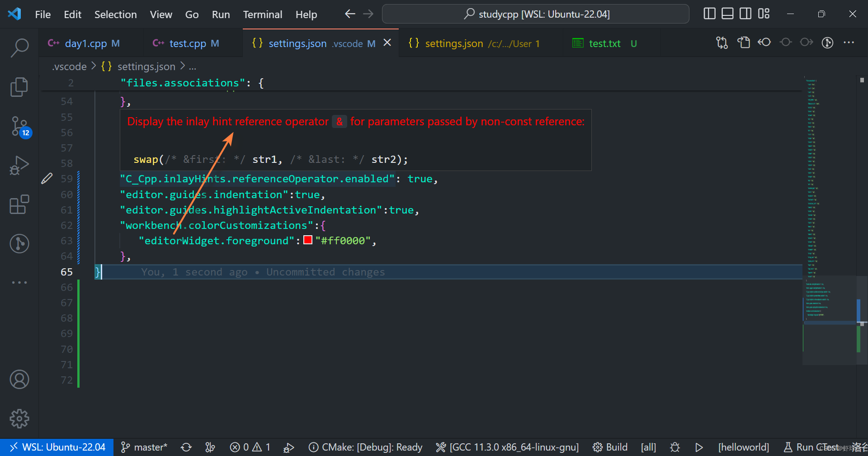Click the red #ff0000 color swatch
Image resolution: width=868 pixels, height=456 pixels.
point(308,240)
